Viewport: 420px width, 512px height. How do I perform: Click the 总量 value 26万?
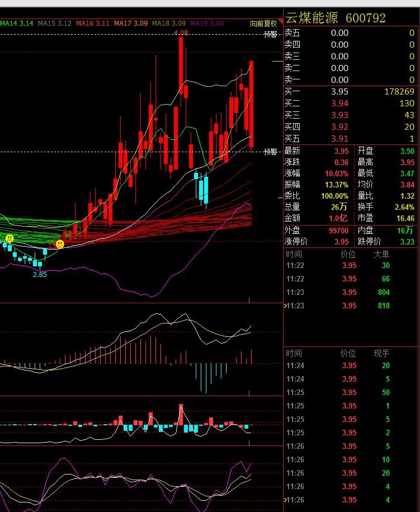339,207
